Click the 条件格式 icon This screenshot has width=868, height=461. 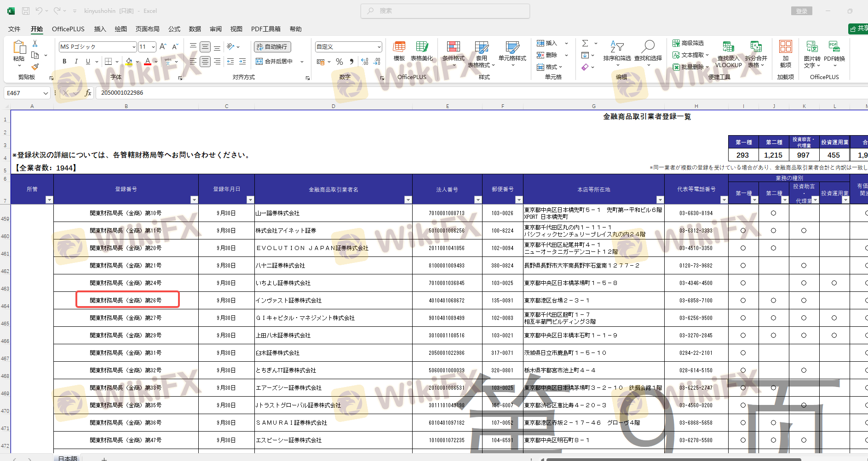[453, 51]
